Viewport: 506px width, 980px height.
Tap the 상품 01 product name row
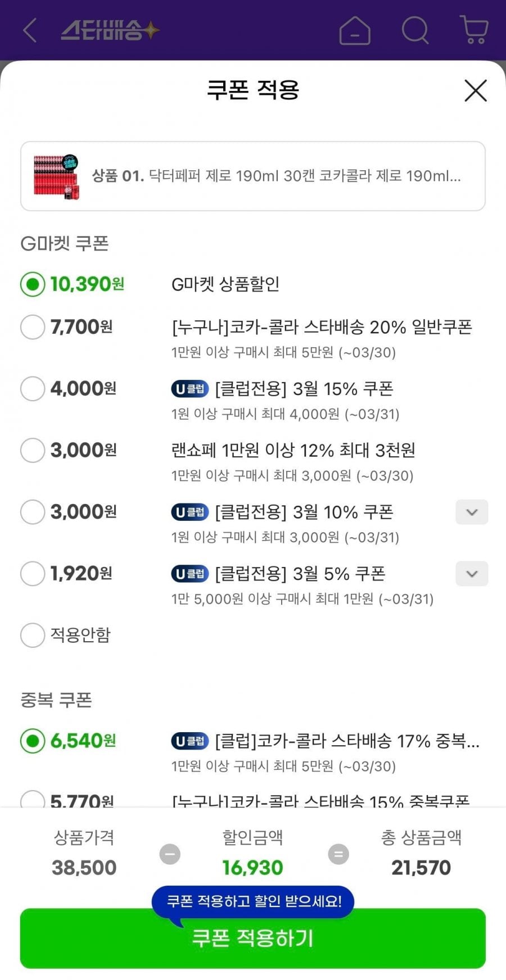277,176
